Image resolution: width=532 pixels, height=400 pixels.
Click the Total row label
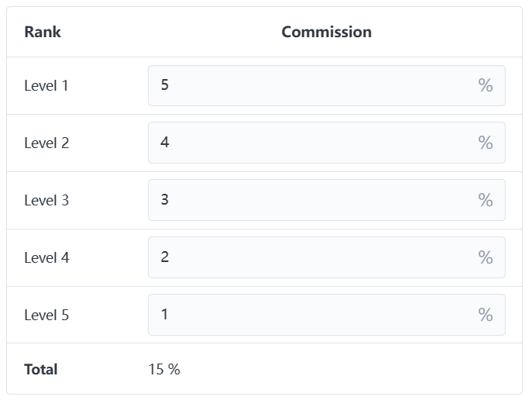[41, 369]
